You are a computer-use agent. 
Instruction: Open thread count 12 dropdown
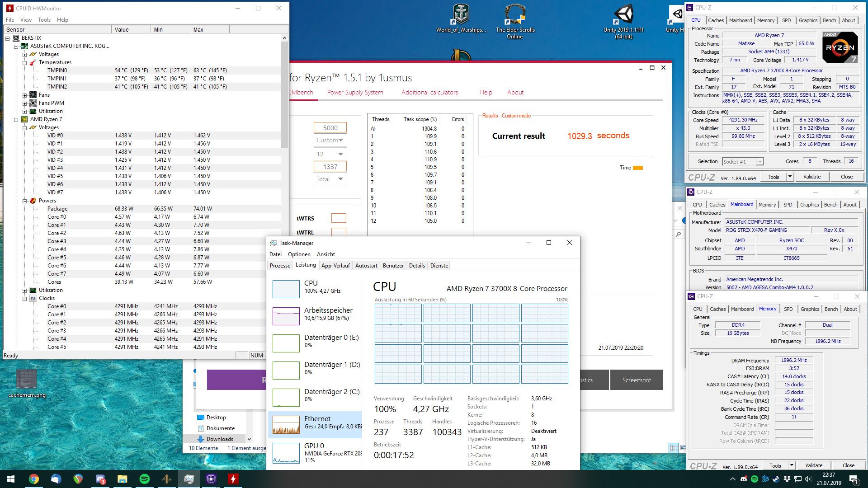[x=330, y=154]
